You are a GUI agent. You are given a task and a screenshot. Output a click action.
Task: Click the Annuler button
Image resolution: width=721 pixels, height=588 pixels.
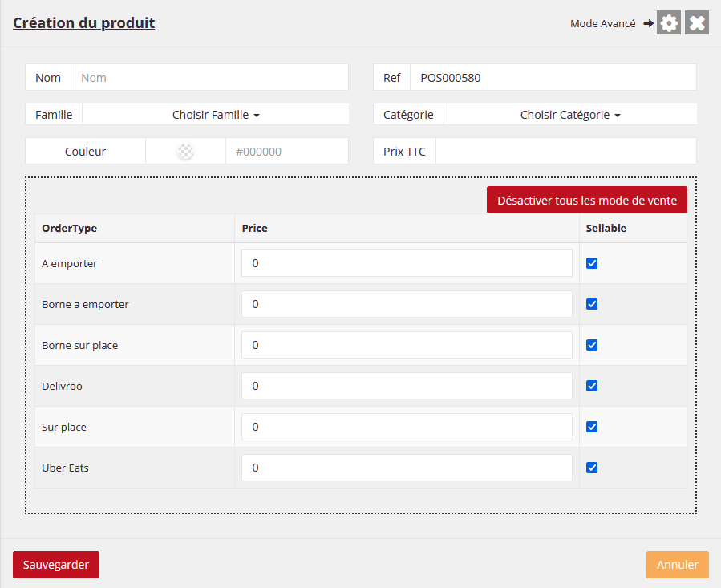677,565
